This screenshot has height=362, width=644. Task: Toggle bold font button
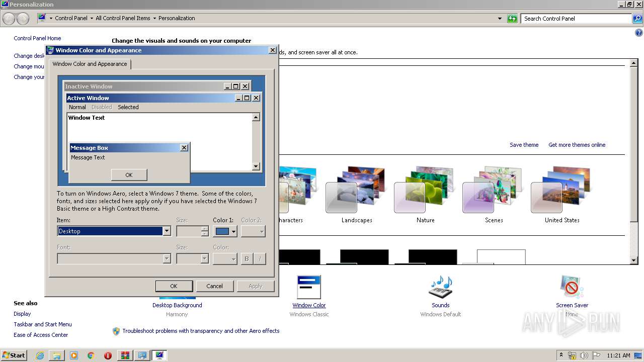[247, 259]
